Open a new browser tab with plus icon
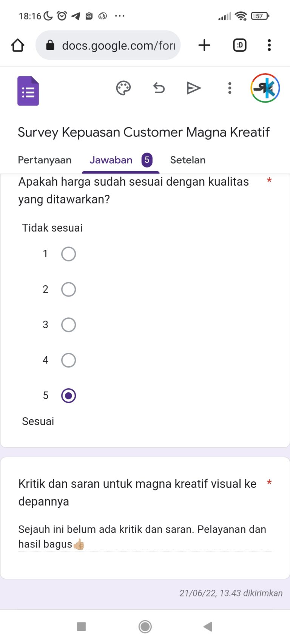 [204, 45]
